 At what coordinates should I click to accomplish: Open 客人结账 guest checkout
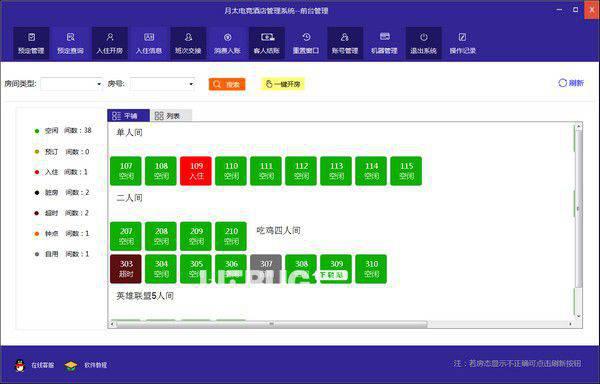267,43
